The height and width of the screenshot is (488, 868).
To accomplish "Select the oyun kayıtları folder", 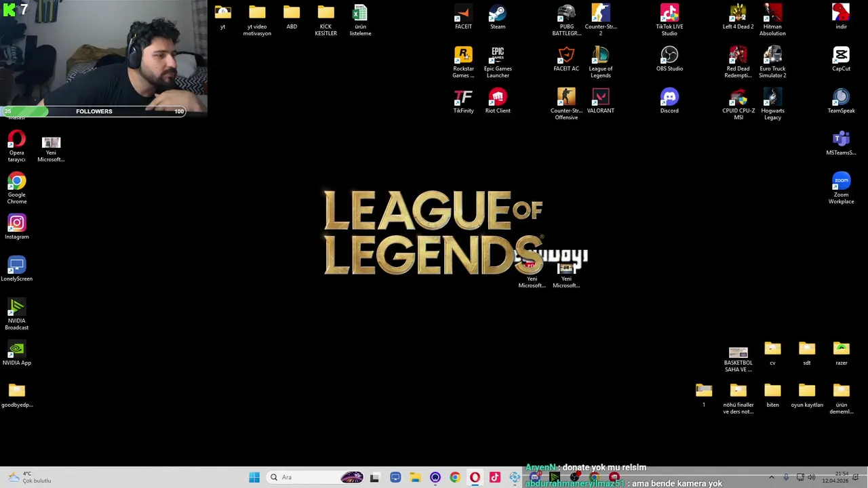I will coord(807,396).
